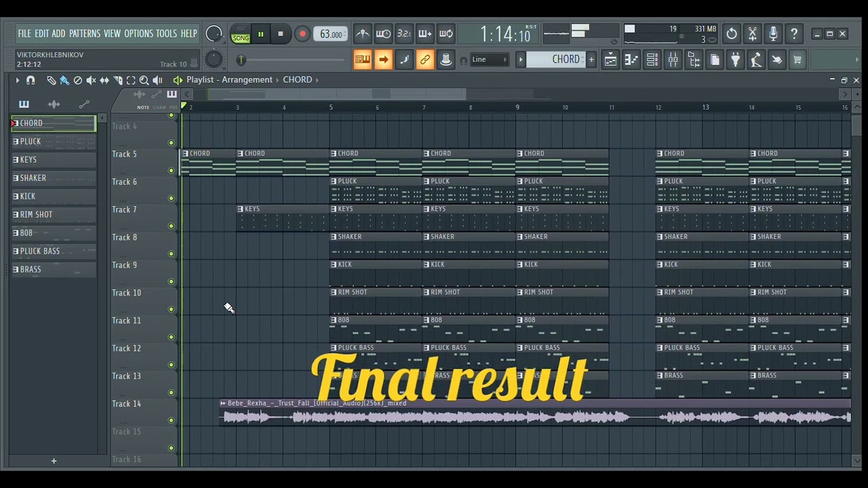Open the tempo tapper icon
868x488 pixels.
(756, 60)
